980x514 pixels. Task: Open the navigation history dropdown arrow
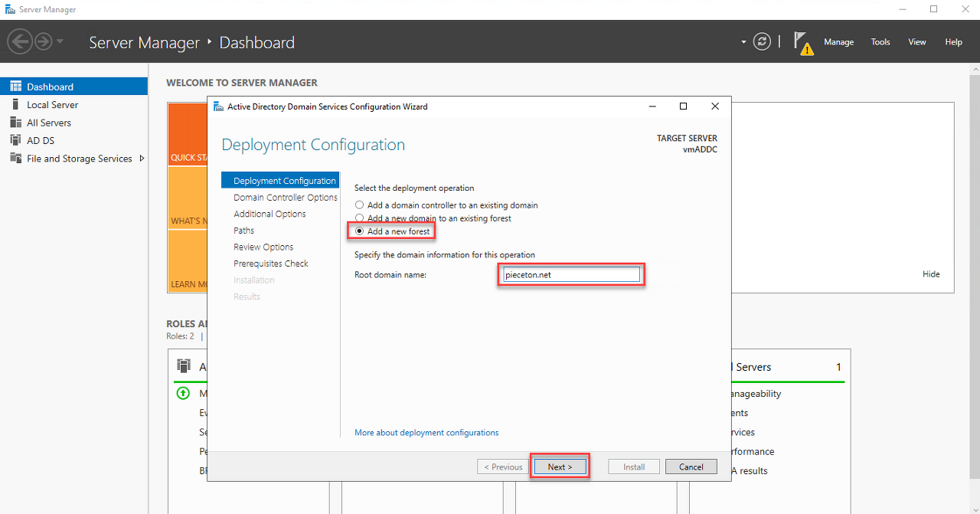pos(60,41)
